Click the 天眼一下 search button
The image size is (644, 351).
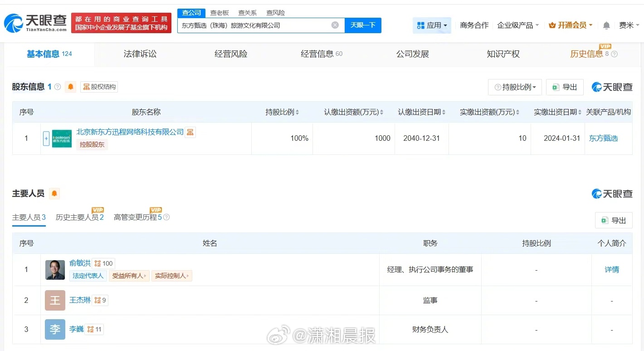[x=363, y=25]
